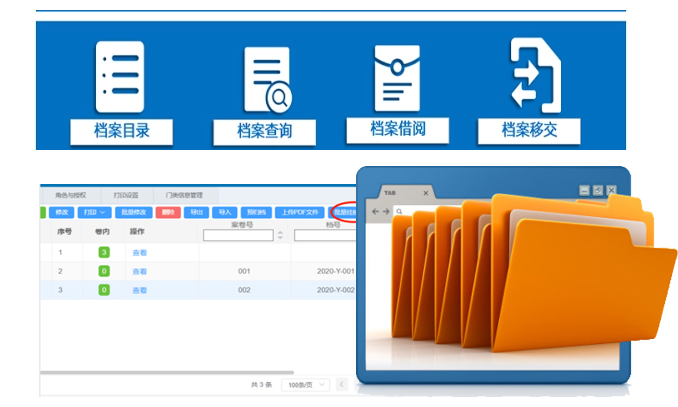Open the 100条/页 page size dropdown
The height and width of the screenshot is (407, 678).
304,384
